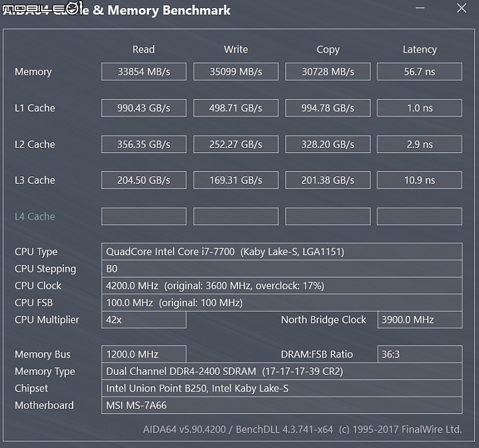This screenshot has width=479, height=448.
Task: Click the minimize window icon
Action: 420,8
